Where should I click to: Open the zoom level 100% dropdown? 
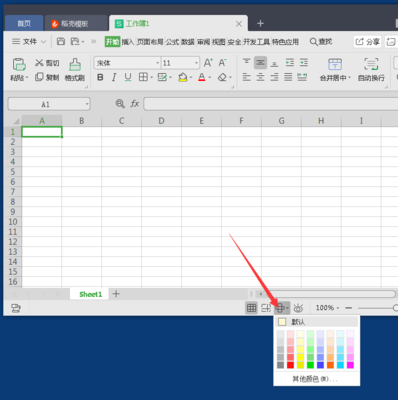coord(327,308)
